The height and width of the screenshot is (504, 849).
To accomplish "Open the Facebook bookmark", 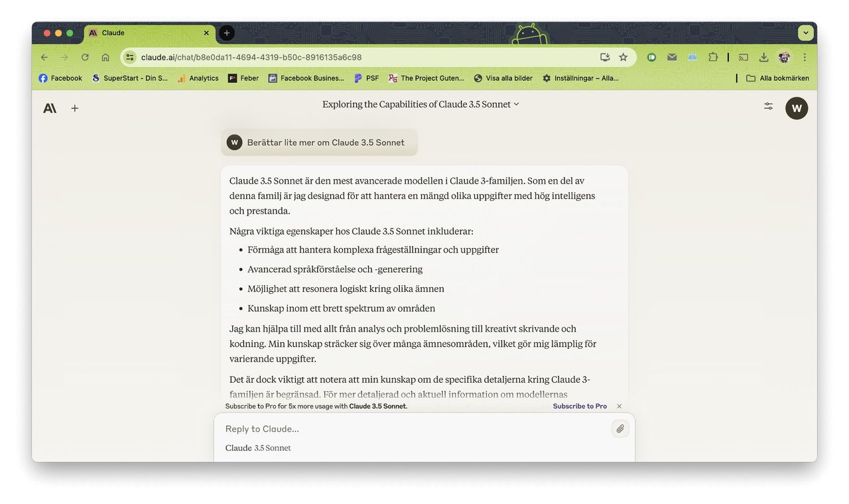I will point(60,78).
